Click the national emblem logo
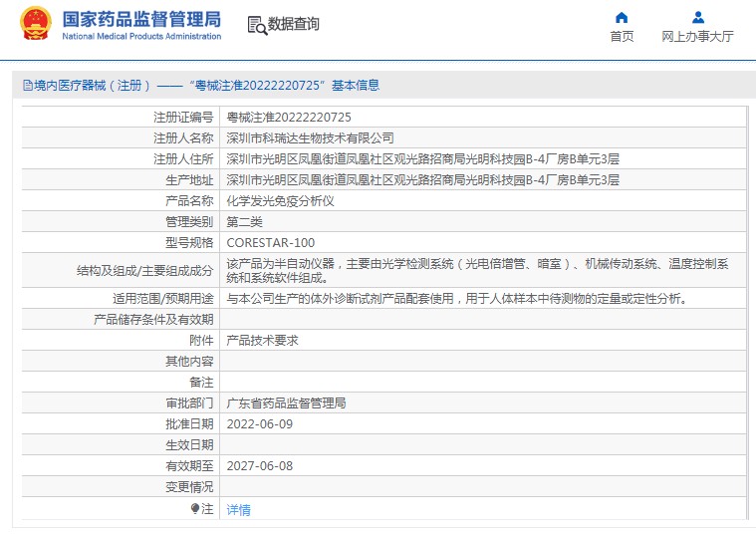756x534 pixels. 36,23
